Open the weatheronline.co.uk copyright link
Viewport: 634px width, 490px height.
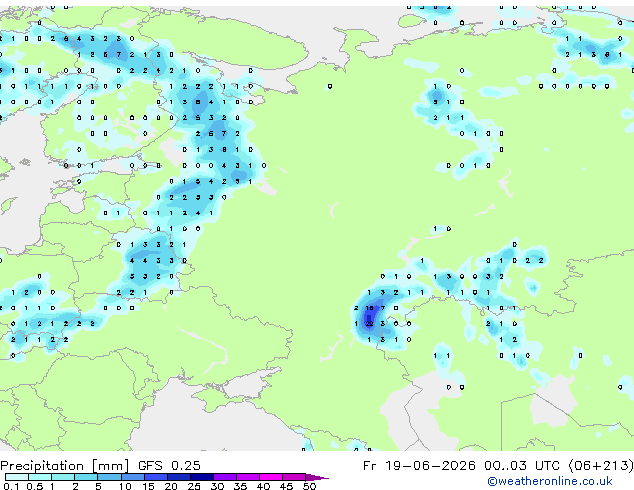click(x=550, y=481)
